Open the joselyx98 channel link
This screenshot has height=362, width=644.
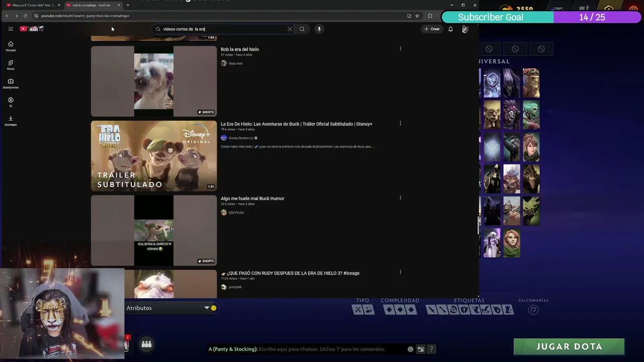click(235, 287)
